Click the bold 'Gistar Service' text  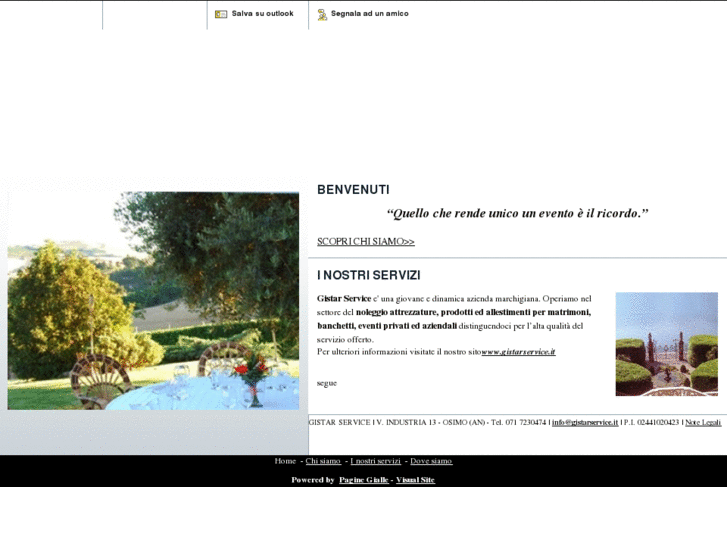pos(344,299)
